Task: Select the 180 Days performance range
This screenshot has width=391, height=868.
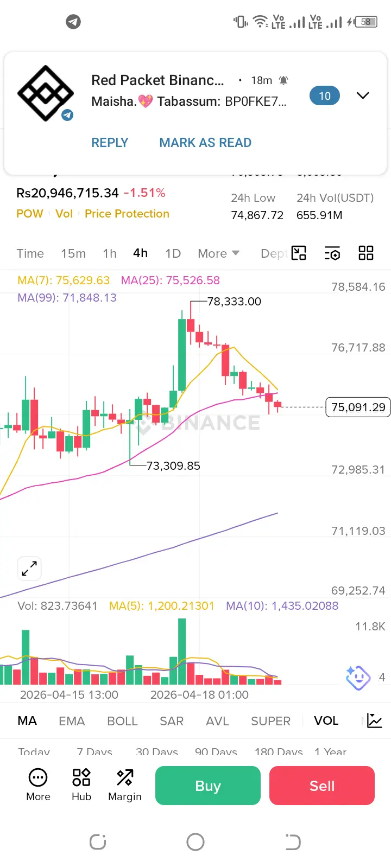Action: (x=279, y=752)
